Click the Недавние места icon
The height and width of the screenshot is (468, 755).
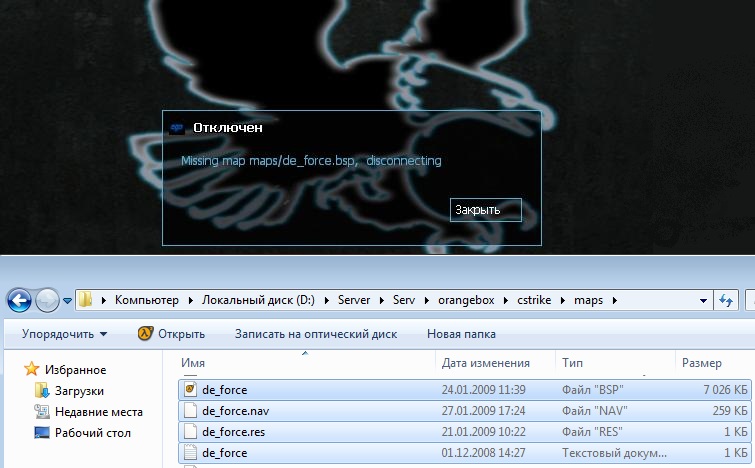coord(42,411)
